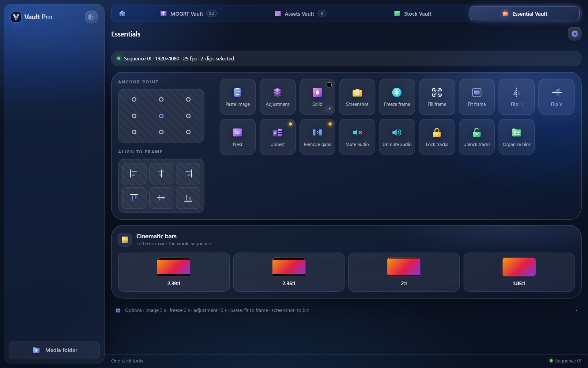The width and height of the screenshot is (588, 368).
Task: Unmute audio on selected clips
Action: pos(397,137)
